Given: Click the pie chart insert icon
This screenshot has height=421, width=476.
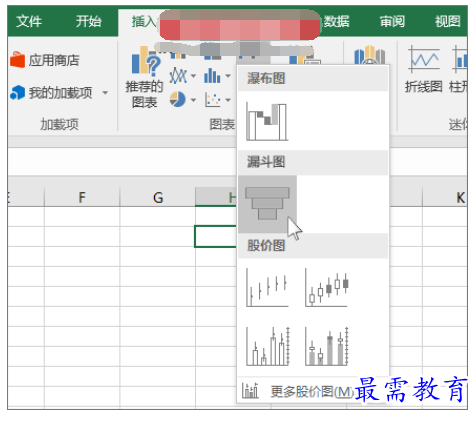Looking at the screenshot, I should pyautogui.click(x=178, y=99).
